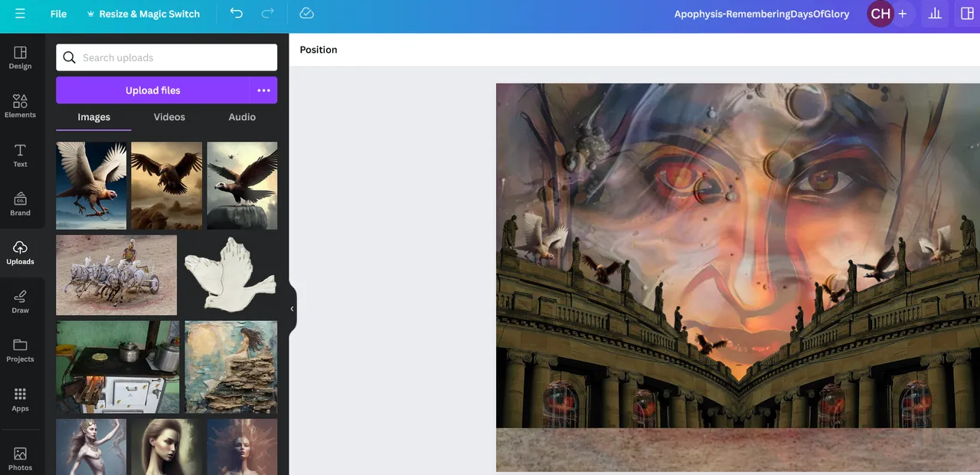Focus the Search uploads field
Image resolution: width=980 pixels, height=475 pixels.
tap(166, 57)
